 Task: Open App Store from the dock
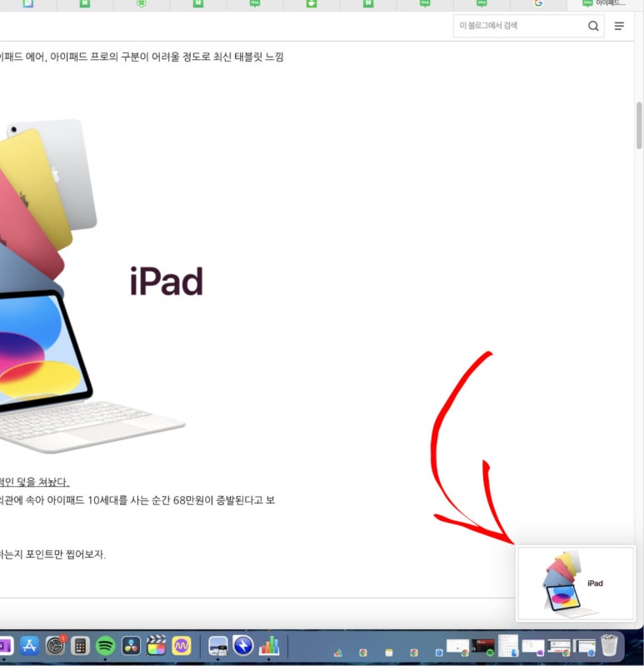29,646
